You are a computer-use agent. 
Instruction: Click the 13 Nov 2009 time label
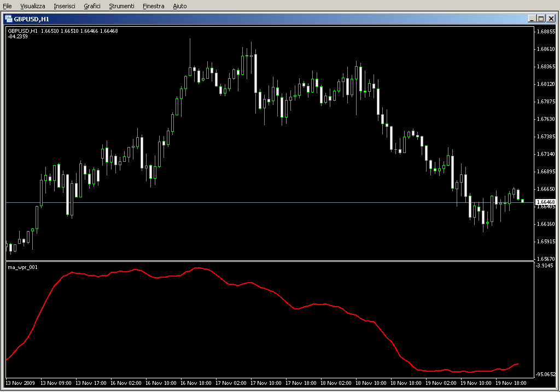click(20, 383)
